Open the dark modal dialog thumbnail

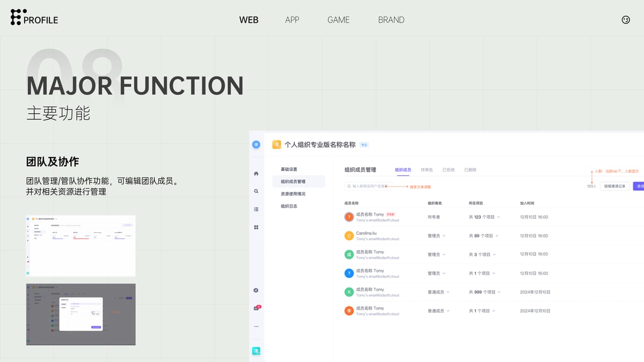coord(80,314)
